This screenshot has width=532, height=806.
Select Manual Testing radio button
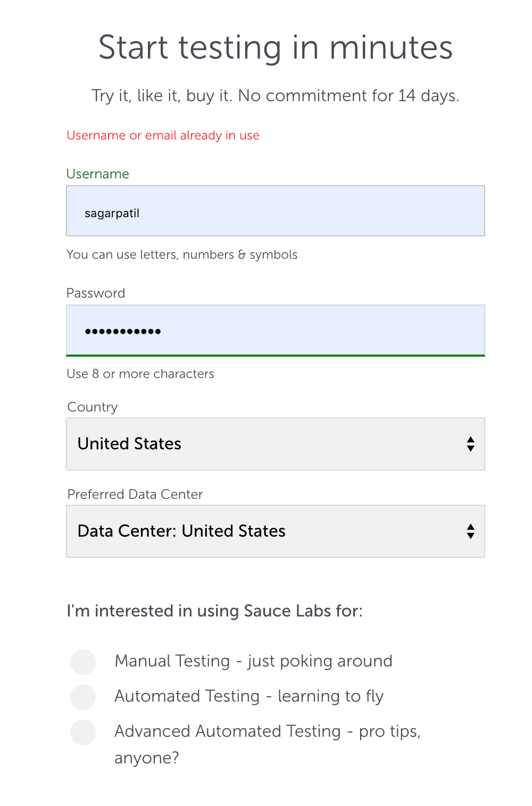pos(83,662)
